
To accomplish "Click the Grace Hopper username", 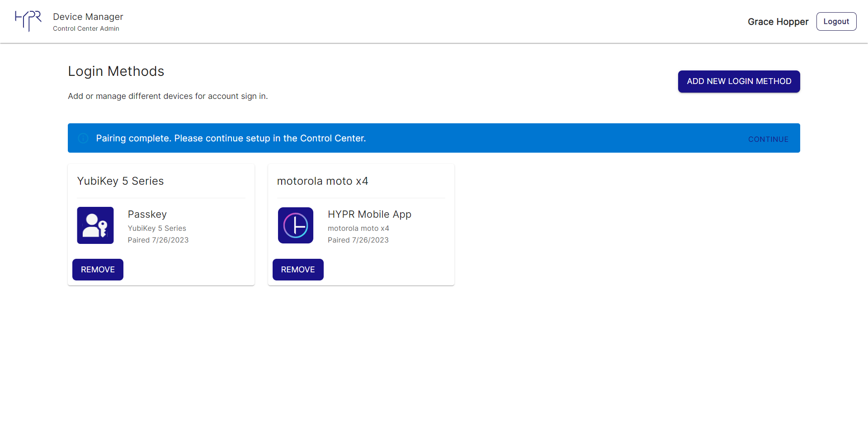I will click(x=778, y=22).
